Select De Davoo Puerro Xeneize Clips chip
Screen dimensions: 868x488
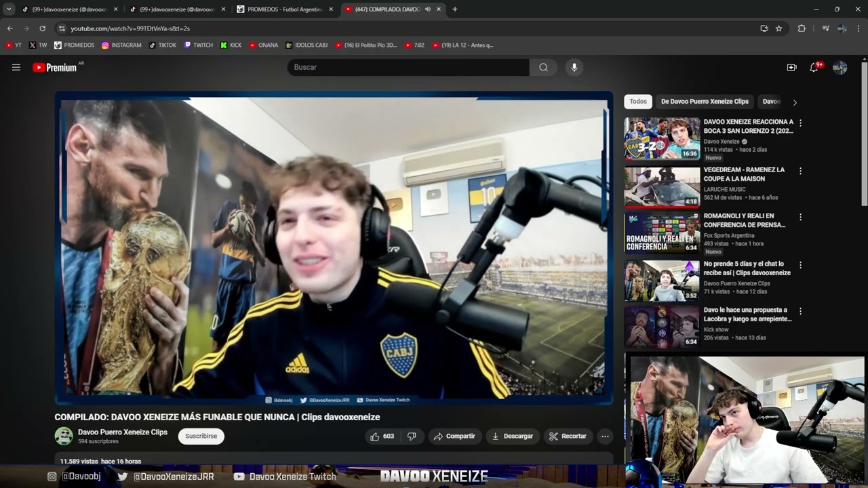click(705, 102)
